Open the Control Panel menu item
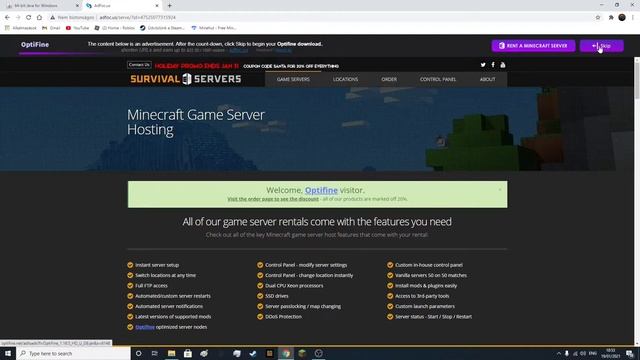The image size is (640, 360). [438, 79]
